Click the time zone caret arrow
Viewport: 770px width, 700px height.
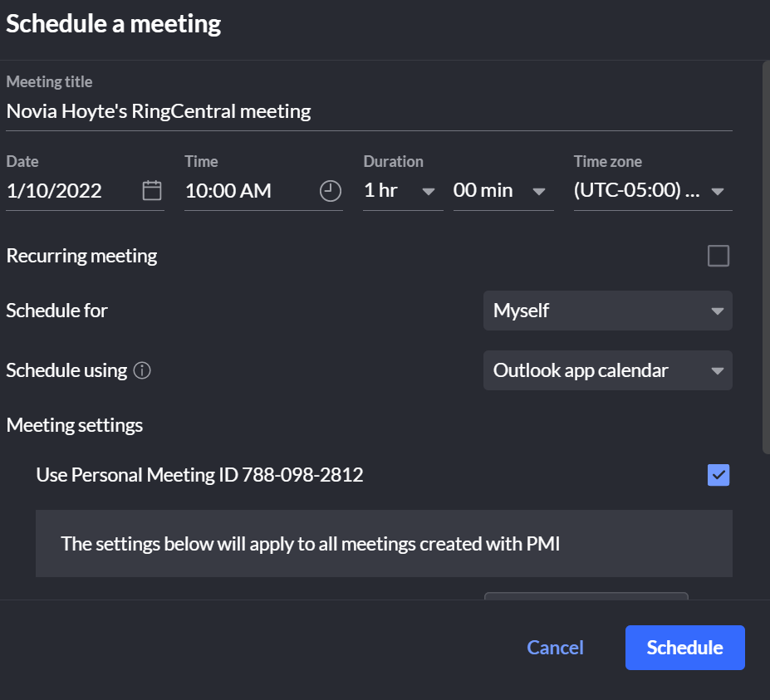(717, 192)
